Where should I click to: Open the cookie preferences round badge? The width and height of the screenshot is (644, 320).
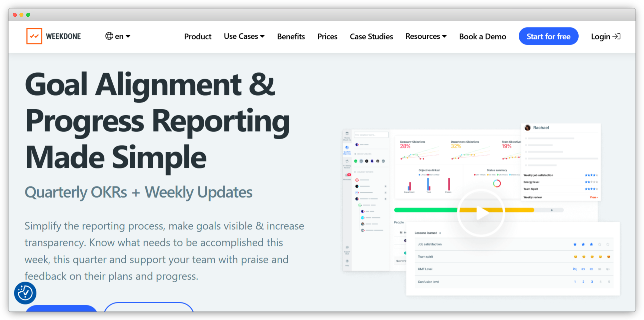click(x=25, y=293)
